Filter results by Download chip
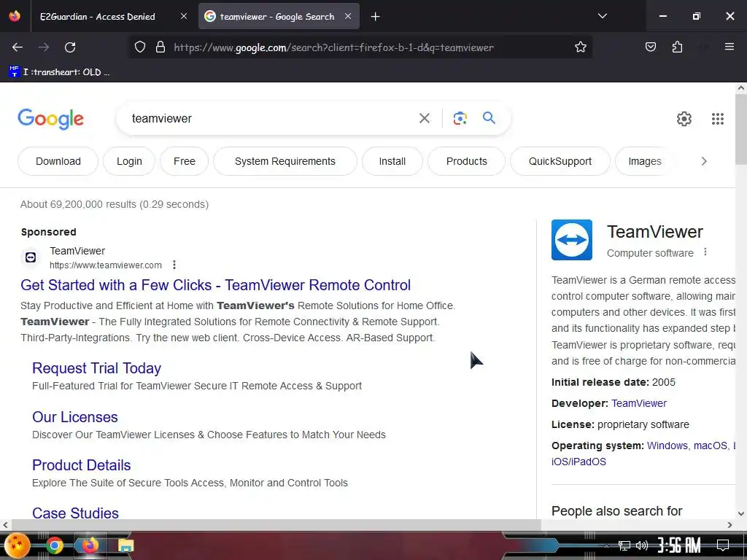 (x=58, y=161)
